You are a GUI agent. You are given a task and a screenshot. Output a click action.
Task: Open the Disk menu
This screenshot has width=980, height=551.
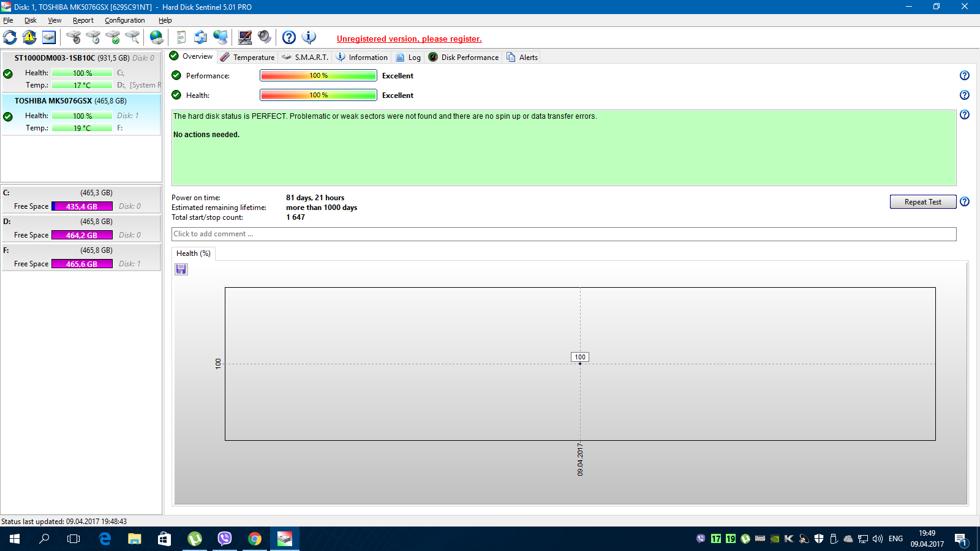(x=31, y=20)
